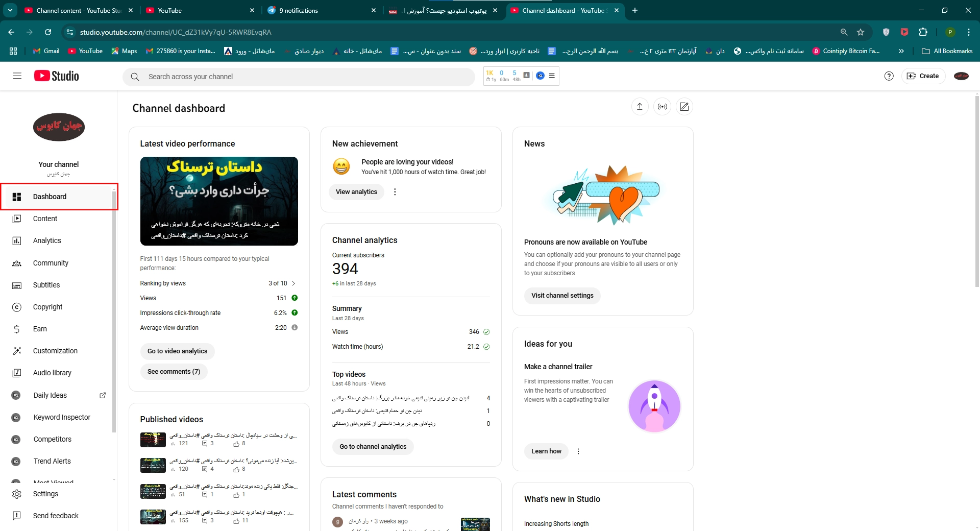Viewport: 980px width, 531px height.
Task: Open Settings from the sidebar
Action: [46, 494]
